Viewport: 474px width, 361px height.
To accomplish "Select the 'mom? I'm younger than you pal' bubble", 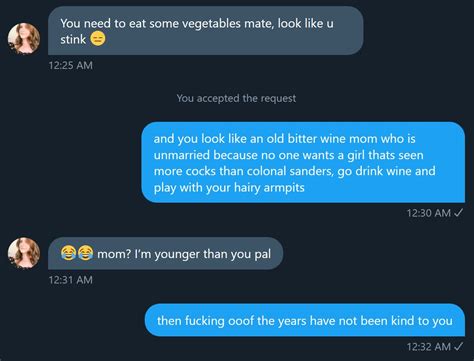I will [x=166, y=253].
